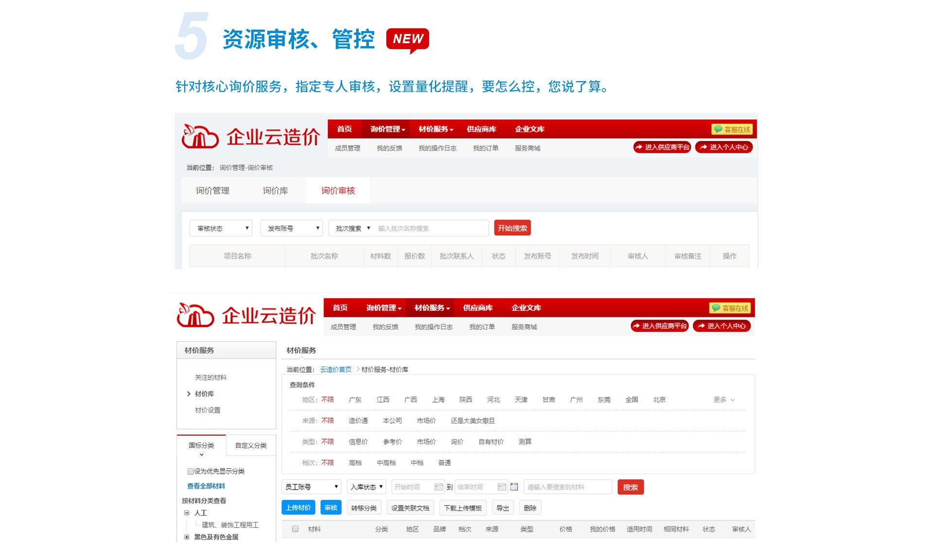Click the 请输入要搜索的材料 input field

pos(568,487)
